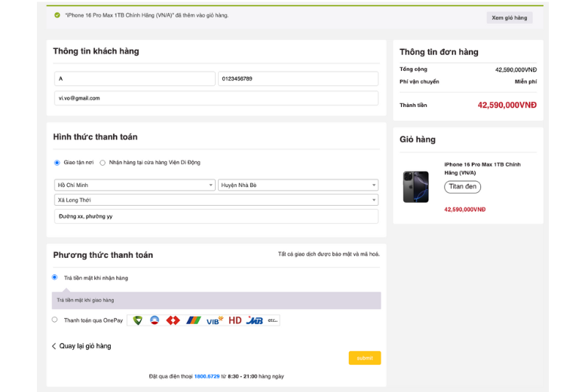Click the striped tricolor bank logo

194,320
